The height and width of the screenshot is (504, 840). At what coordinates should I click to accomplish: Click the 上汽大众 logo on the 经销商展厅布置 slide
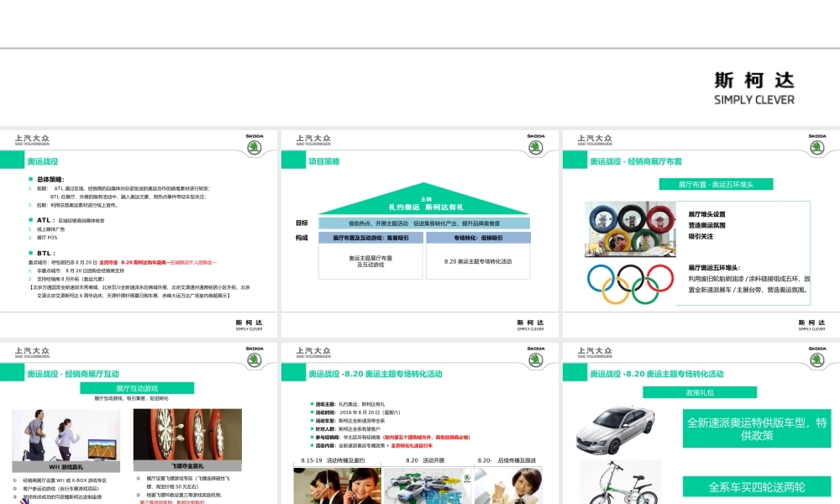(595, 140)
